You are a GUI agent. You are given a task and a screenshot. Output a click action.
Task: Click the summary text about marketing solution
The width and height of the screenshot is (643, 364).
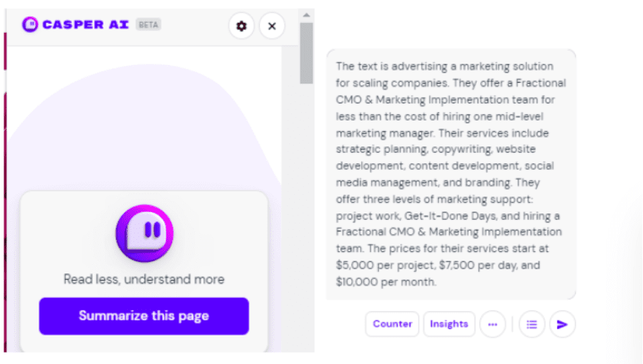coord(451,174)
